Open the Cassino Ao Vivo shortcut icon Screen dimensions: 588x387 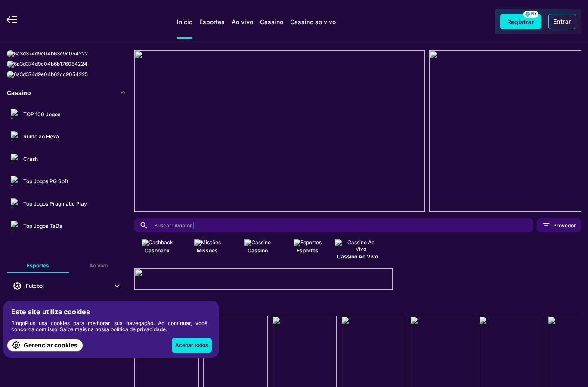pyautogui.click(x=357, y=246)
